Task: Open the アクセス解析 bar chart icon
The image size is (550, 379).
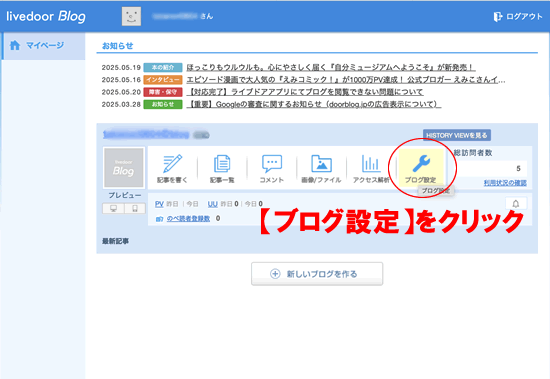Action: 371,164
